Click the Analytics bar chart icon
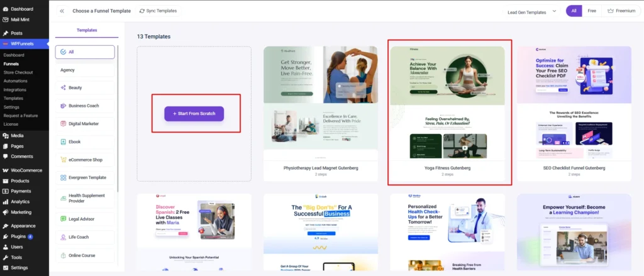 [x=5, y=202]
